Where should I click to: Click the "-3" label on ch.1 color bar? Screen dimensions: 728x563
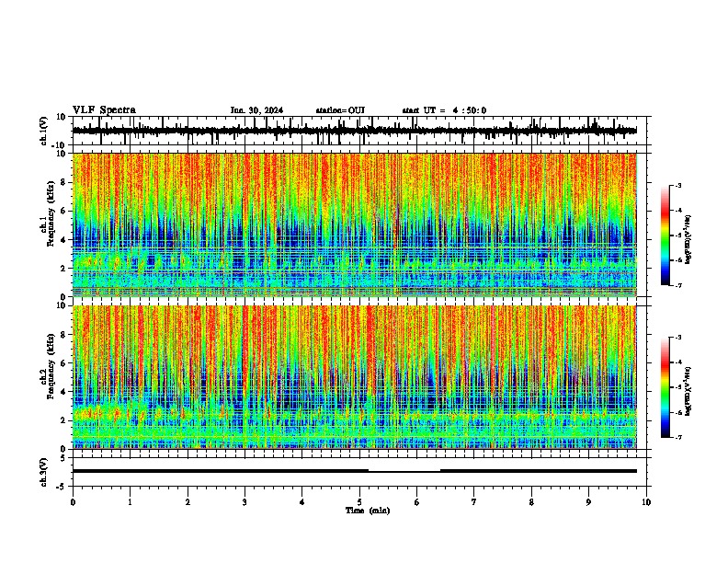677,185
